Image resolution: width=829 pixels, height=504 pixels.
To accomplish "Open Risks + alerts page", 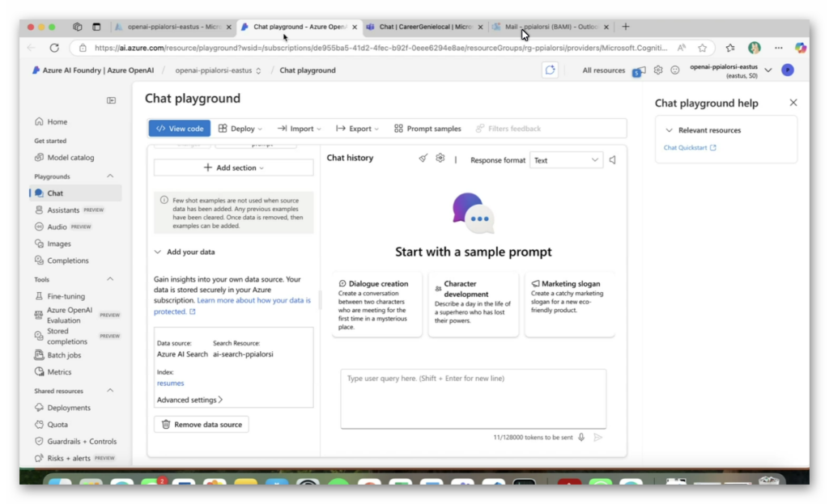I will click(x=69, y=458).
